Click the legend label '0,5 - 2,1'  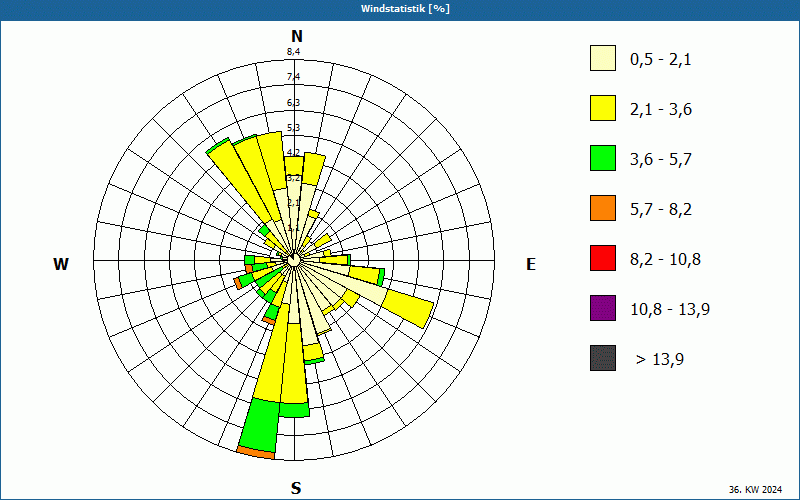(x=661, y=60)
